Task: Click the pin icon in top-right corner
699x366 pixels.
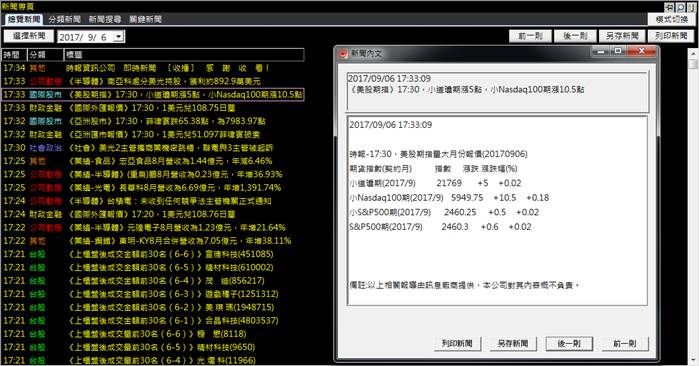Action: 669,7
